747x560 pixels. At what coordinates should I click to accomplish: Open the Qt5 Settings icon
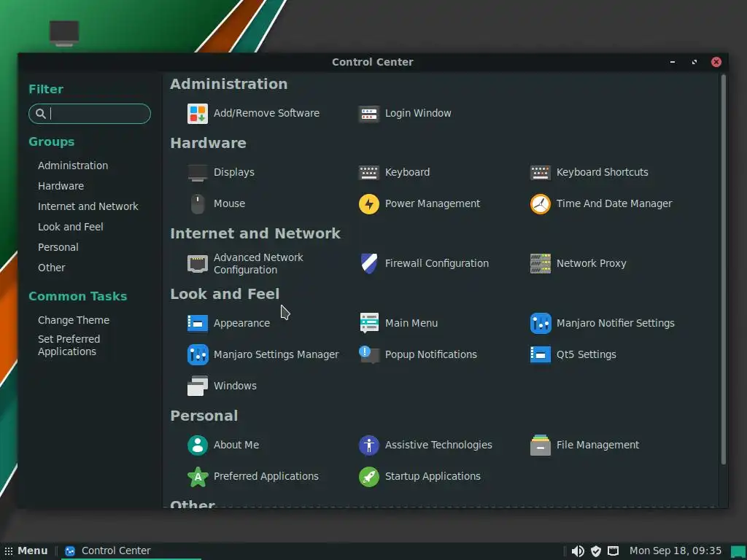coord(541,355)
